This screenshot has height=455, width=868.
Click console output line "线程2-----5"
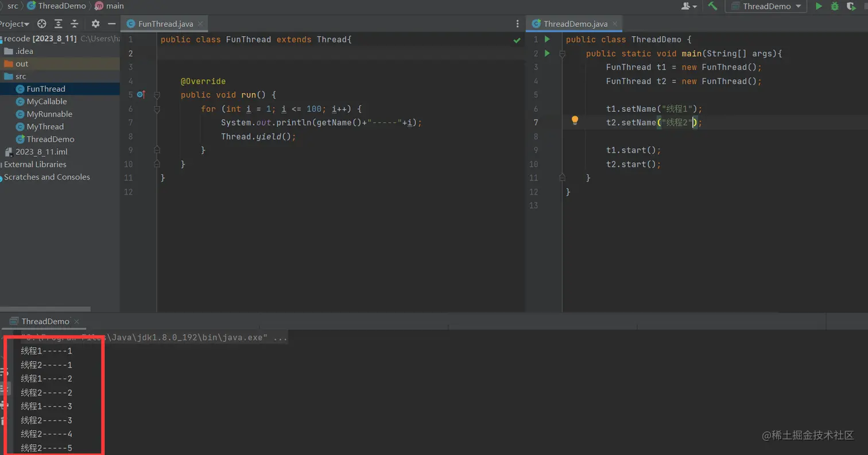pyautogui.click(x=46, y=448)
